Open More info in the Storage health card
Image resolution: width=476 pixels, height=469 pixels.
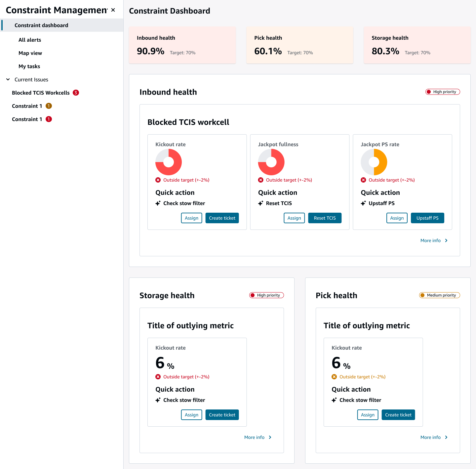tap(254, 437)
